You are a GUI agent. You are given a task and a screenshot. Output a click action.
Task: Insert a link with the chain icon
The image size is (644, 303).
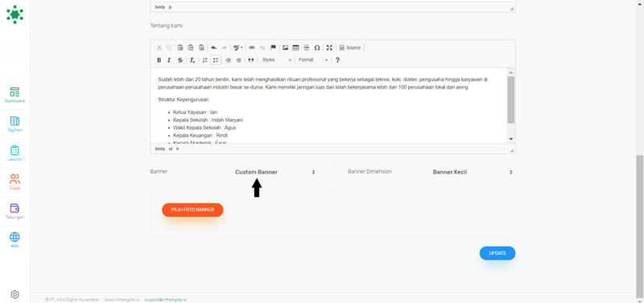coord(252,47)
